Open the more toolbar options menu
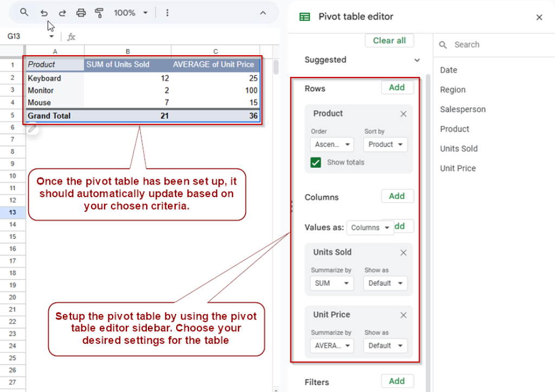 (167, 12)
